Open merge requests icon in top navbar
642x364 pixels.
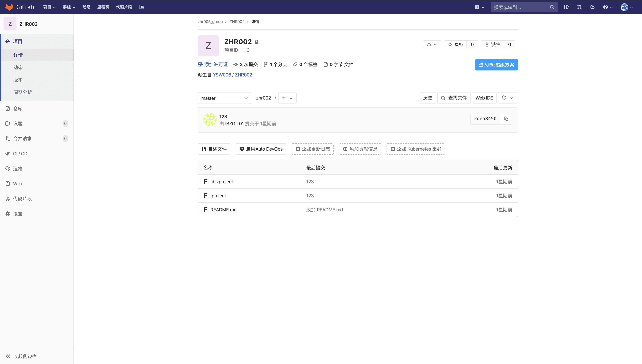pos(579,7)
